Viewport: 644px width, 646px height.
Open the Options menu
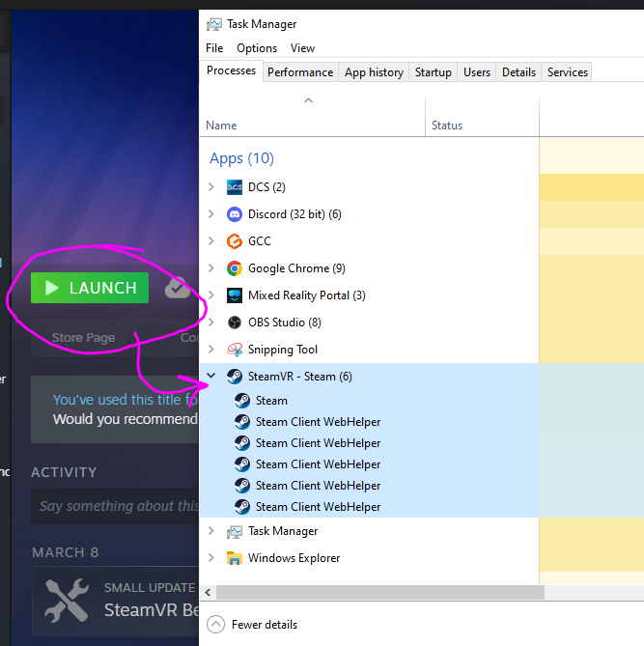257,48
